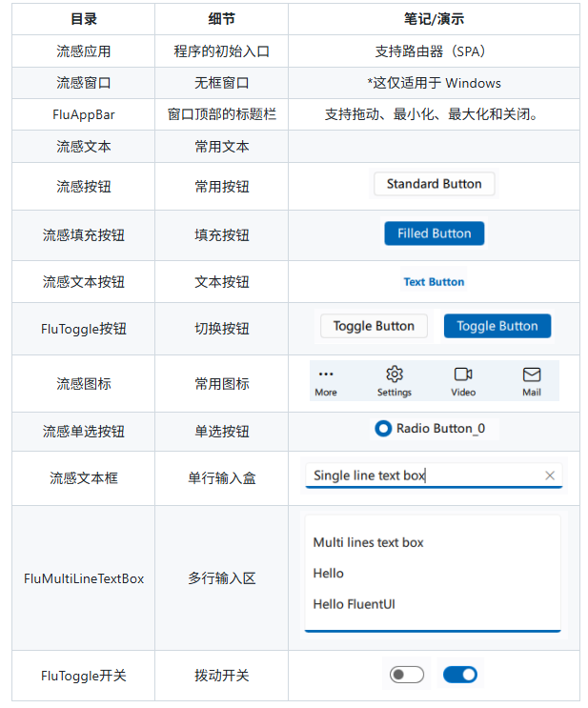Screen dimensions: 588x708
Task: Click the 常用图标 cell
Action: [221, 384]
